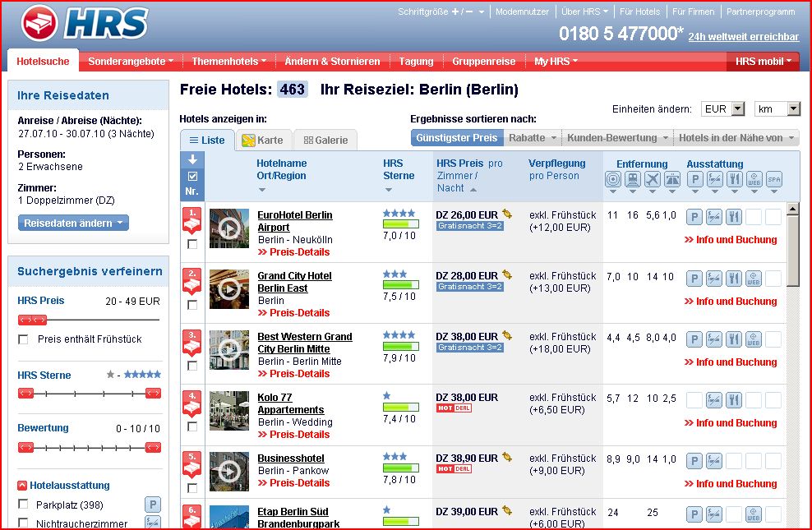Enable Preis enthält Frühstück option
Viewport: 812px width, 530px height.
(23, 339)
